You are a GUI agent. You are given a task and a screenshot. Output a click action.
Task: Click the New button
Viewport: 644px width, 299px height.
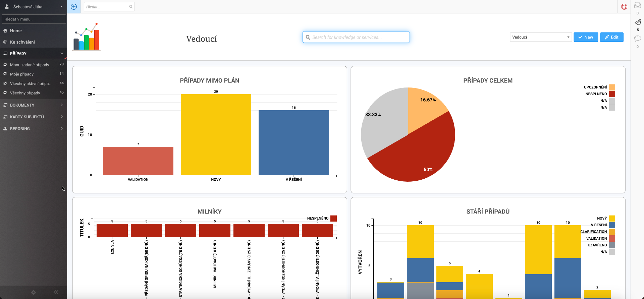click(586, 37)
